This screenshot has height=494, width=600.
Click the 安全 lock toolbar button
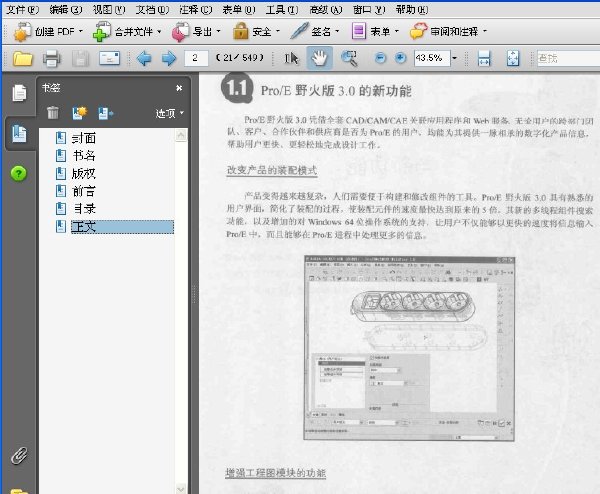[256, 31]
